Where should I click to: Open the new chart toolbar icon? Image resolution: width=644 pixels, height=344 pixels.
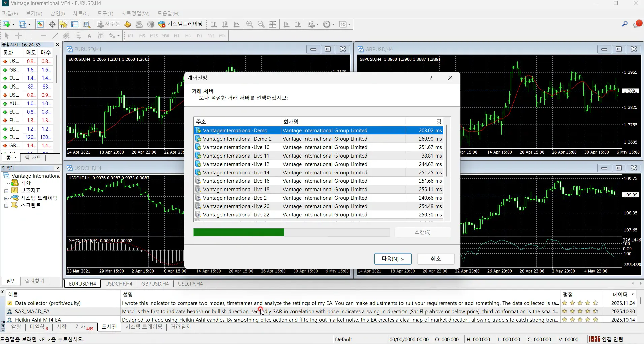[x=6, y=24]
